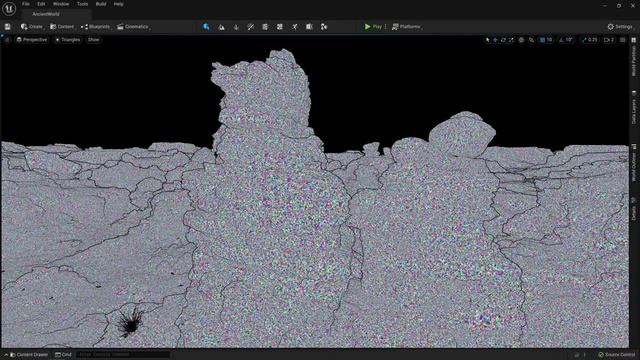Switch to Fracture mode icon
640x360 pixels.
click(280, 27)
